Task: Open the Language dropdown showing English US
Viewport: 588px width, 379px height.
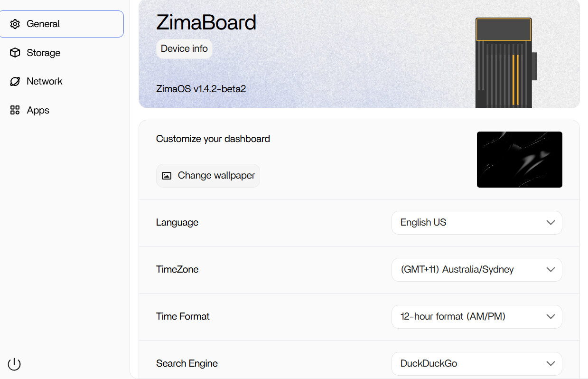Action: click(476, 222)
